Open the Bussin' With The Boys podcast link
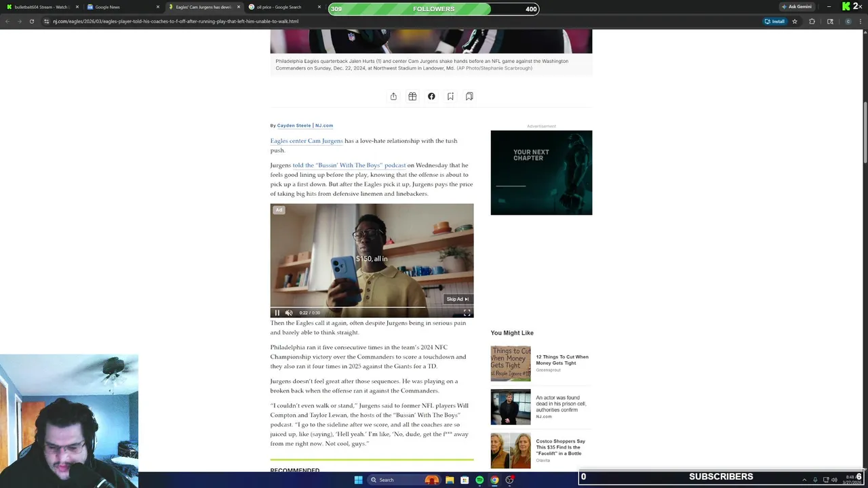Screen dimensions: 868x488 coord(349,165)
